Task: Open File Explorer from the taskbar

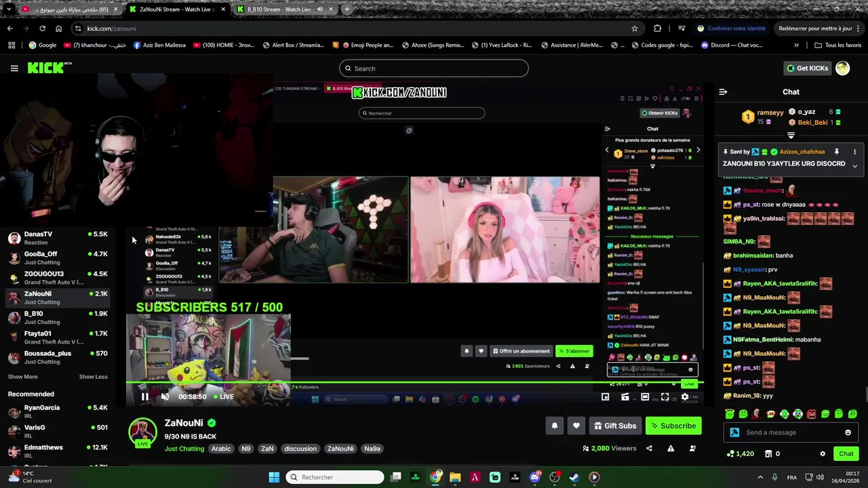Action: coord(455,477)
